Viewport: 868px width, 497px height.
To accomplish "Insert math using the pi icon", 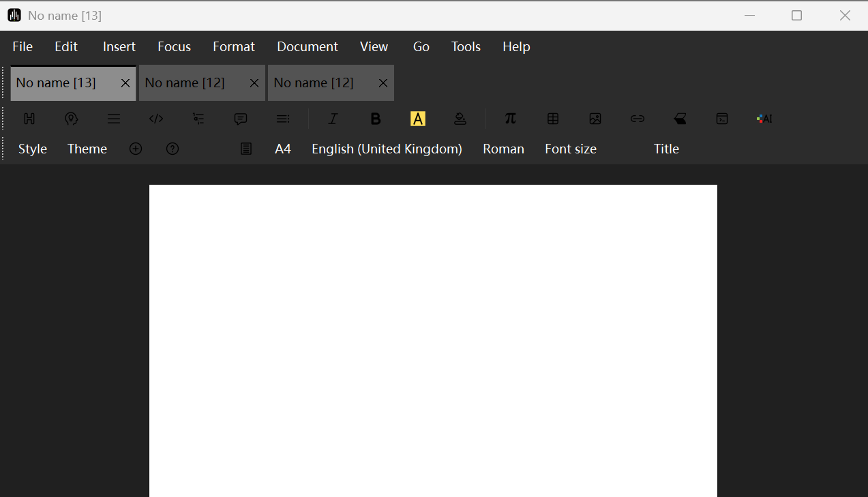I will click(x=510, y=119).
